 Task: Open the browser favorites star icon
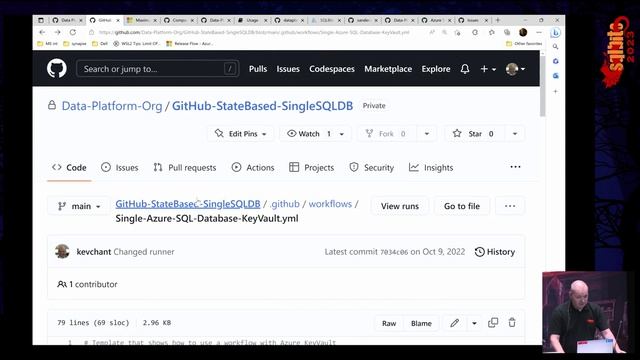click(491, 32)
